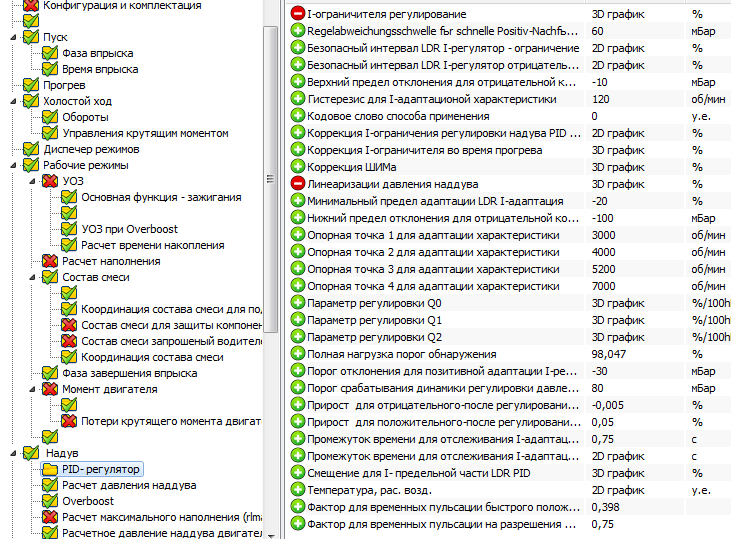This screenshot has width=731, height=539.
Task: Toggle the red X box beside Расчет наполнения
Action: point(50,261)
